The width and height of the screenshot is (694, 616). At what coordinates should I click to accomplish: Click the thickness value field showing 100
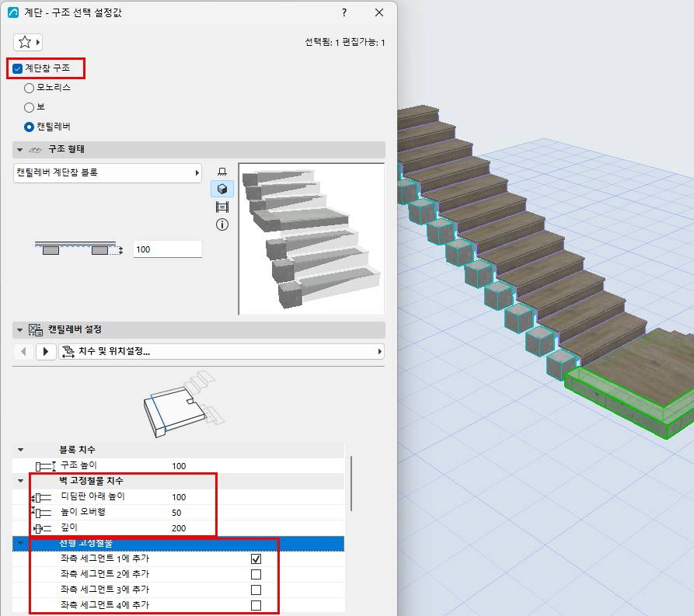tap(168, 249)
